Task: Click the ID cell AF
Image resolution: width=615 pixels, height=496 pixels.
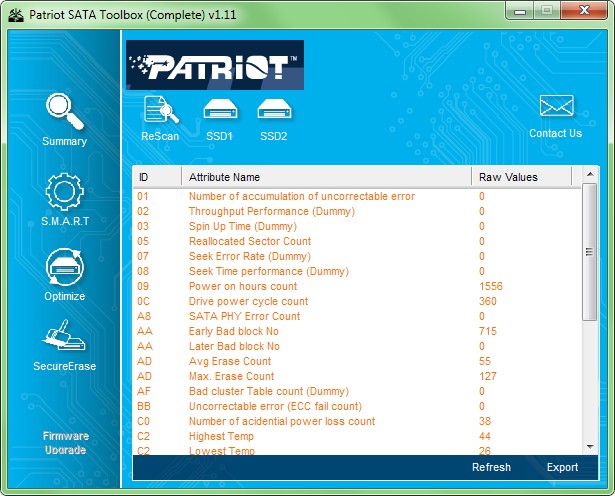Action: 144,391
